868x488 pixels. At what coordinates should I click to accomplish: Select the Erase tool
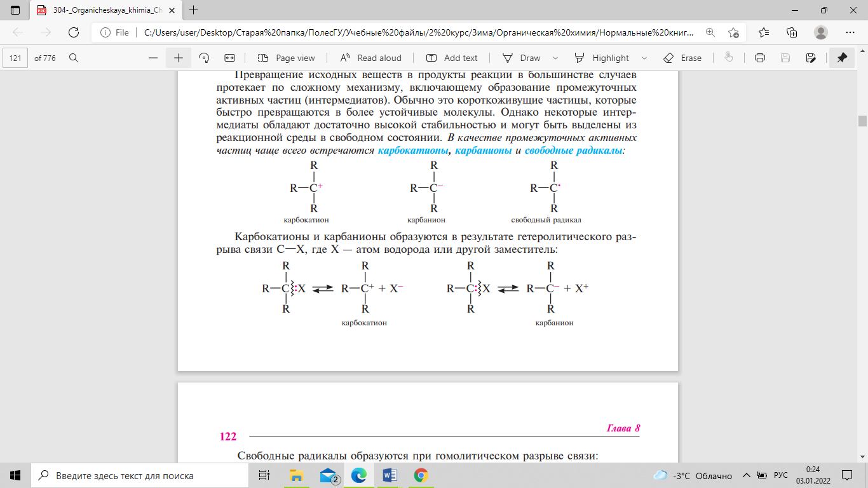(682, 58)
